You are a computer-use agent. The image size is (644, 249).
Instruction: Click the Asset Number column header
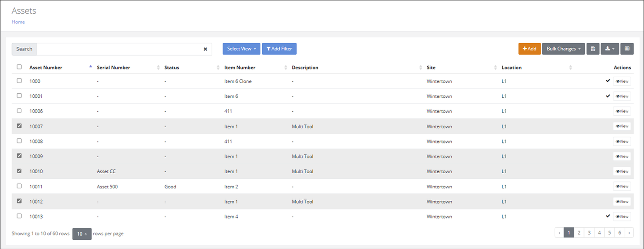tap(46, 68)
